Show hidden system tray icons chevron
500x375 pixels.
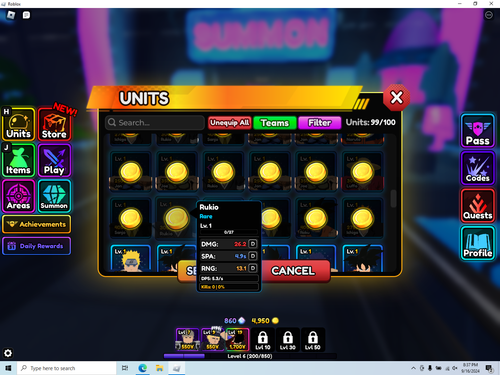pyautogui.click(x=413, y=368)
